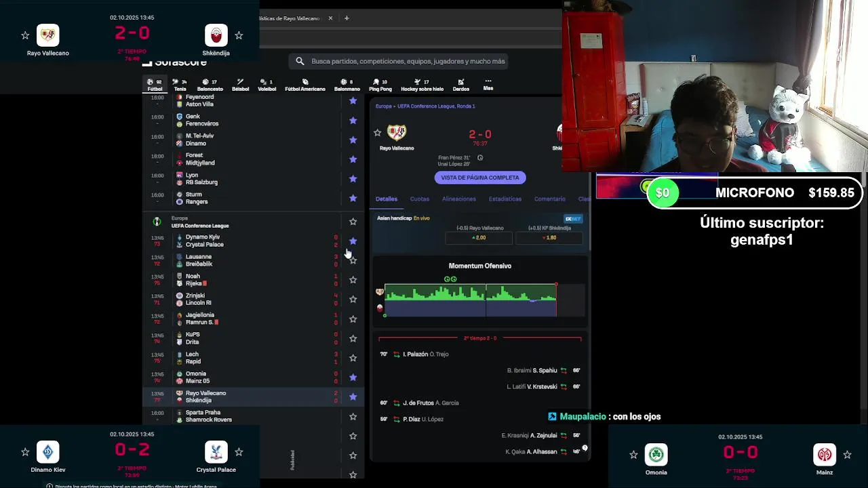Click the 1xBet sponsor logo
The image size is (868, 488).
tap(573, 219)
